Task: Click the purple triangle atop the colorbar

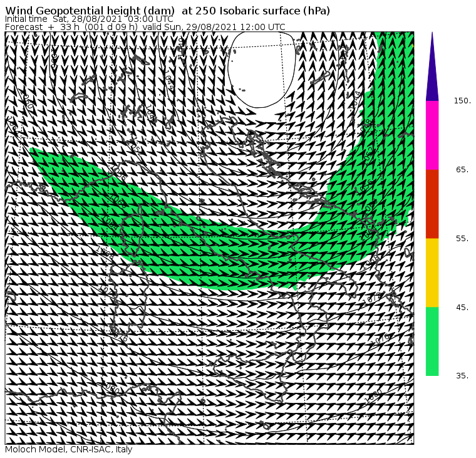Action: coord(432,66)
